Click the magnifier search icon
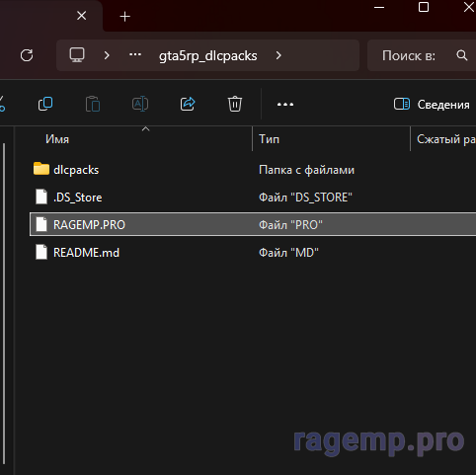Screen dimensions: 476x475 pyautogui.click(x=462, y=55)
